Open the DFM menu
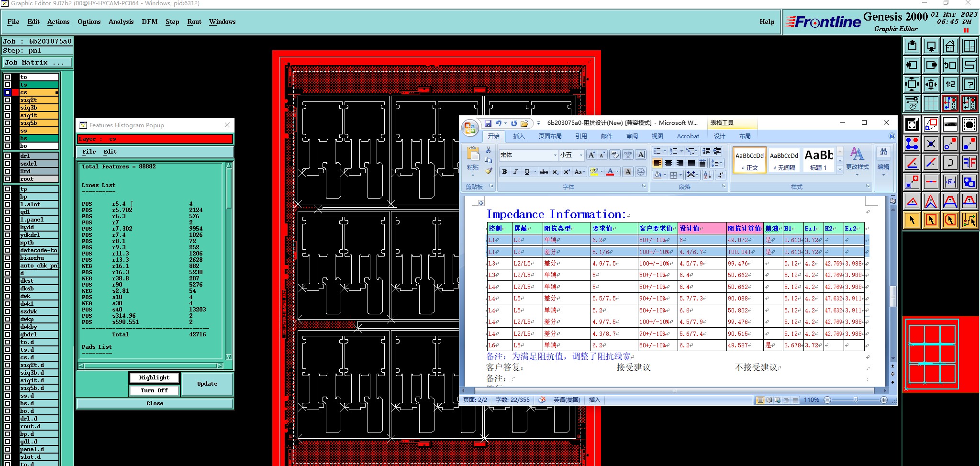Image resolution: width=980 pixels, height=466 pixels. [150, 22]
